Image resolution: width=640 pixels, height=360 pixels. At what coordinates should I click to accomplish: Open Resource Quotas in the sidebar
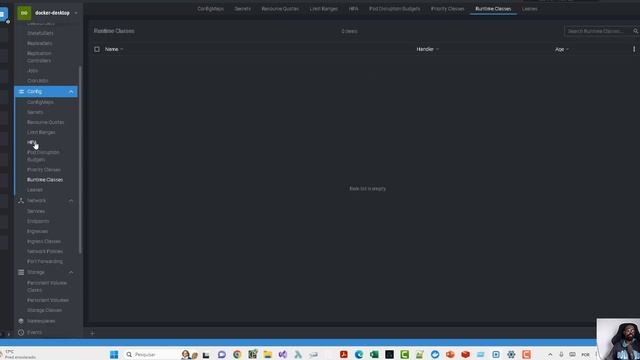pos(45,122)
